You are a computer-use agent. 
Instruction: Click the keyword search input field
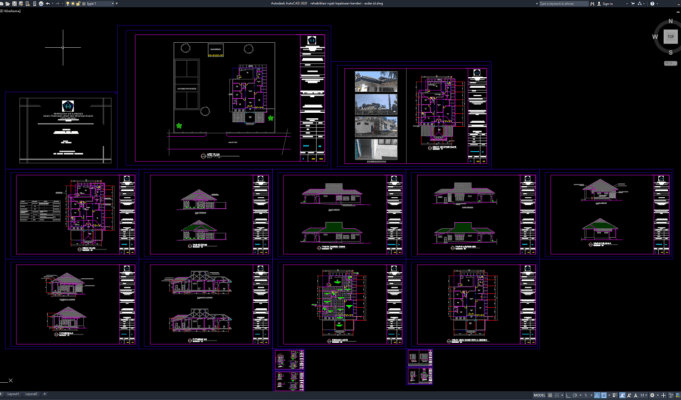[x=564, y=3]
